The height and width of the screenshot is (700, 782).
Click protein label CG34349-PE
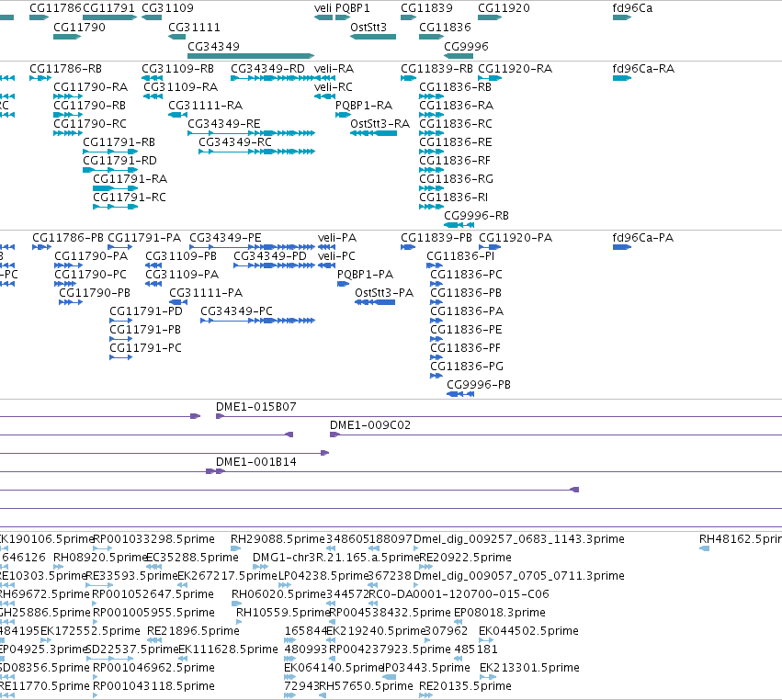pos(225,237)
